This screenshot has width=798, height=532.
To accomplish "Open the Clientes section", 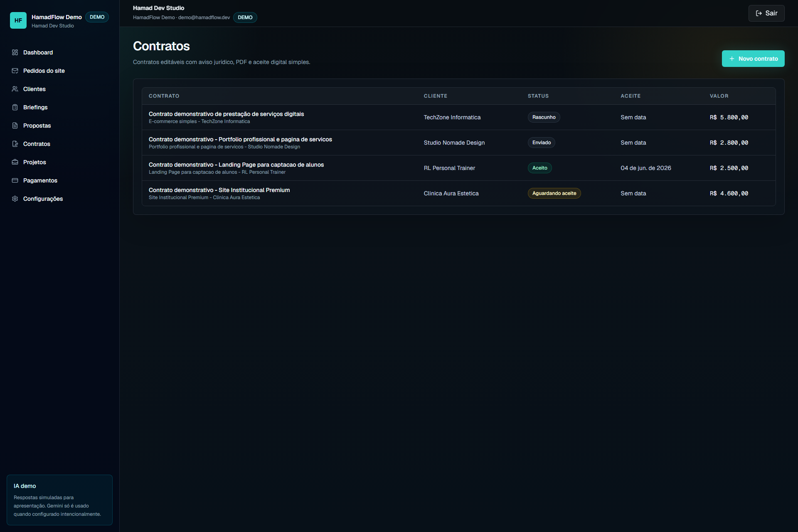I will (x=59, y=89).
